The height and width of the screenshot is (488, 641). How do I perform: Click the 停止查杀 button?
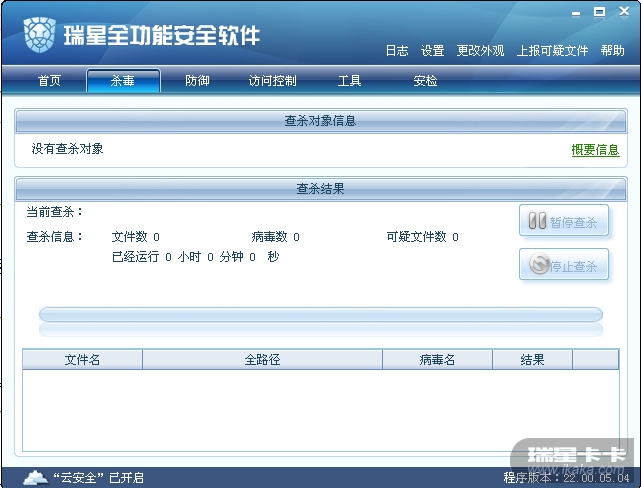tap(564, 264)
